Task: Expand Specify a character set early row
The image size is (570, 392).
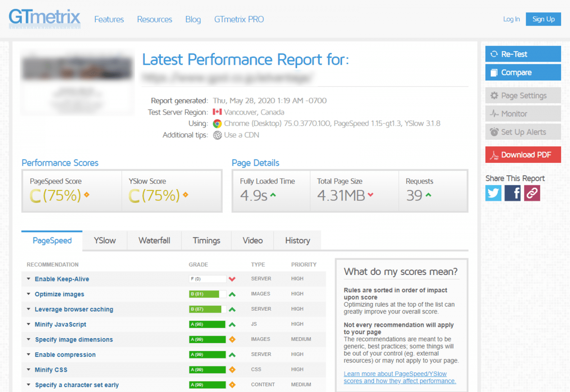Action: [x=28, y=385]
